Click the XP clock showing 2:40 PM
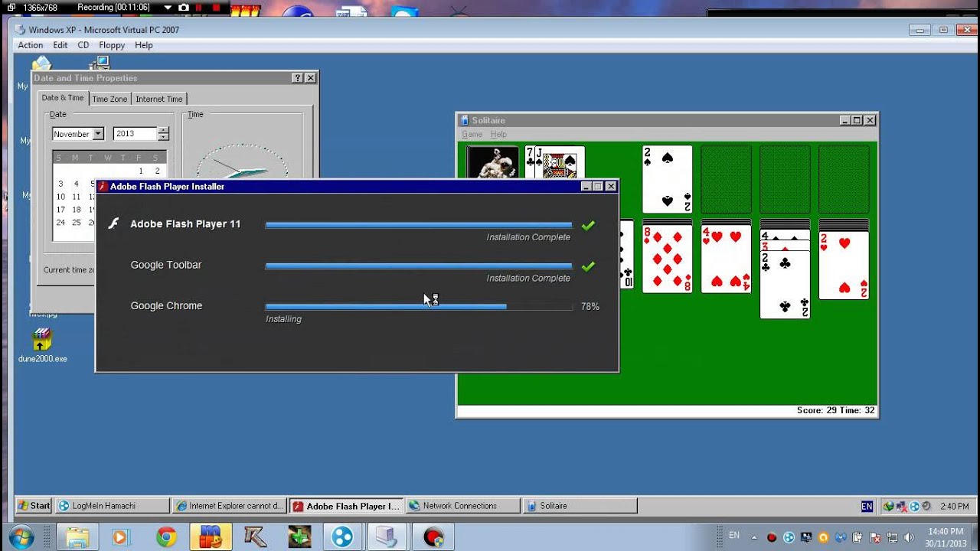The image size is (980, 551). pos(954,506)
